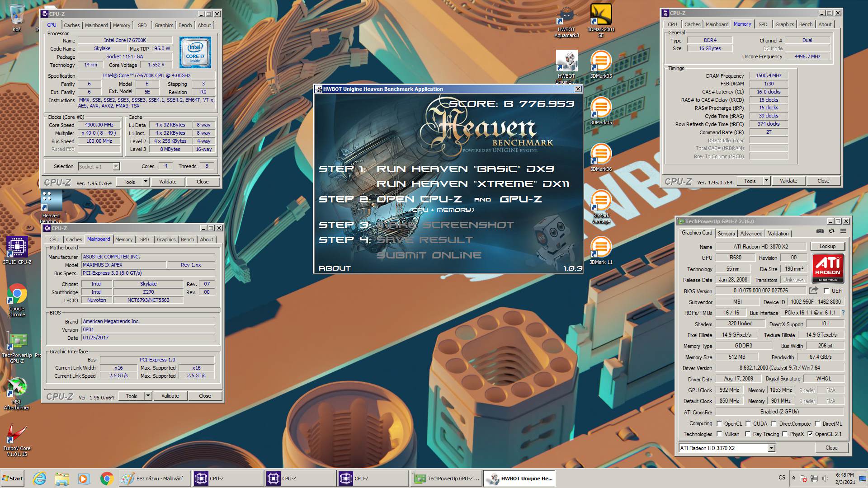The height and width of the screenshot is (488, 868).
Task: Toggle the UEFI checkbox in GPU-Z
Action: [x=826, y=291]
